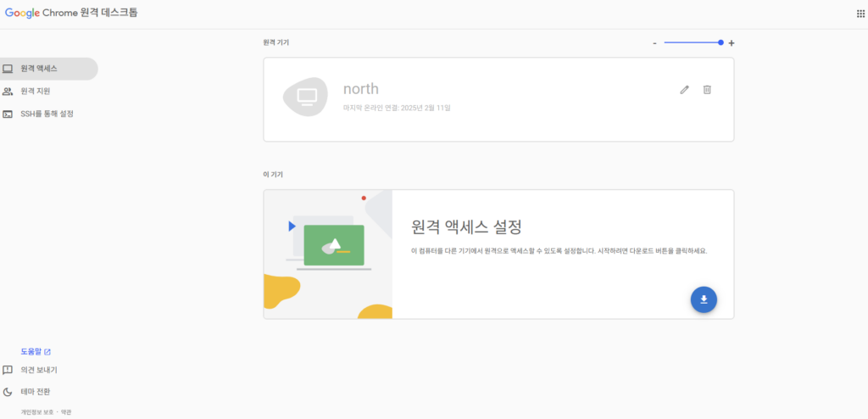The image size is (868, 419).
Task: Switch to the 원격 지원 tab
Action: tap(36, 92)
